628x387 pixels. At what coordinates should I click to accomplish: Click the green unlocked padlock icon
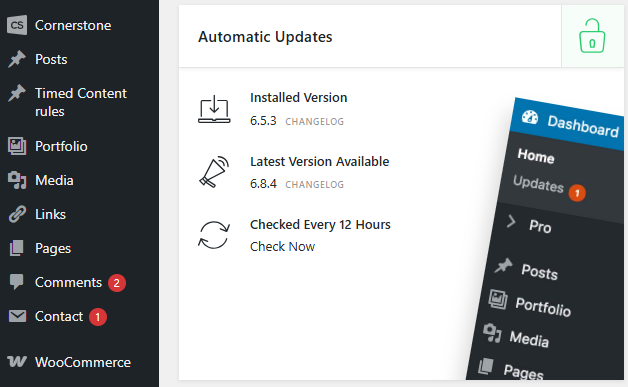click(x=592, y=36)
